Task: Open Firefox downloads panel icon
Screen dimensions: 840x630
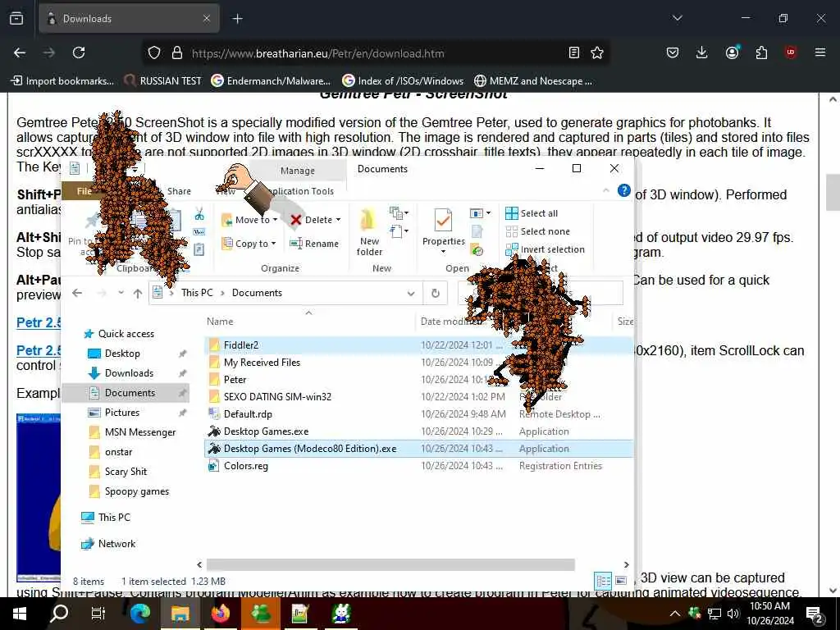Action: click(702, 52)
